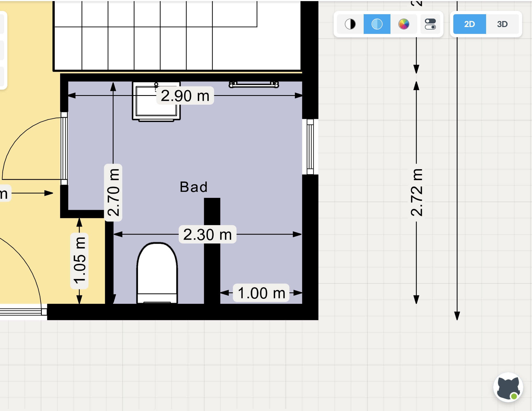This screenshot has width=532, height=411.
Task: Switch to black and white view mode
Action: coord(350,24)
